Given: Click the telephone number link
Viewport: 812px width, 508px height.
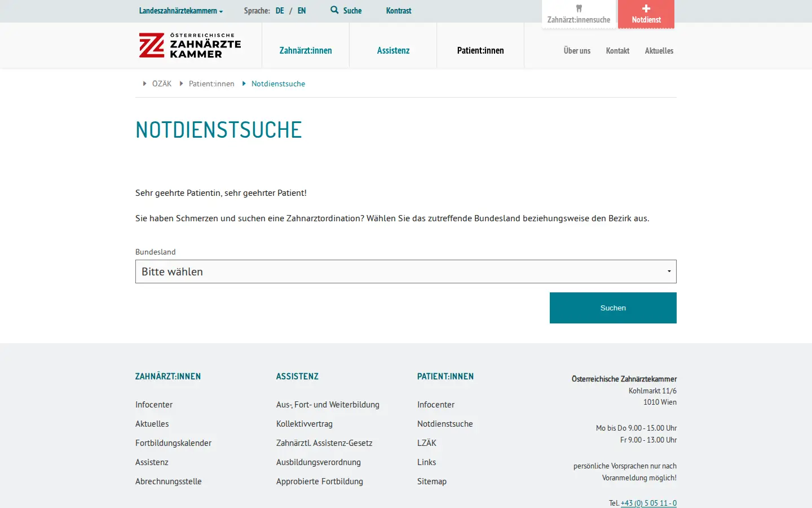Looking at the screenshot, I should (648, 503).
